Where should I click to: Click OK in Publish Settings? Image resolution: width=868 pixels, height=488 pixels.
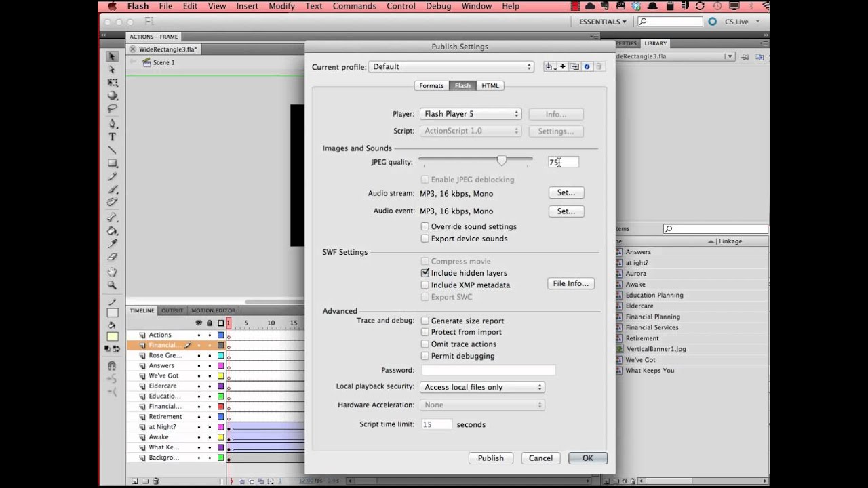tap(588, 458)
